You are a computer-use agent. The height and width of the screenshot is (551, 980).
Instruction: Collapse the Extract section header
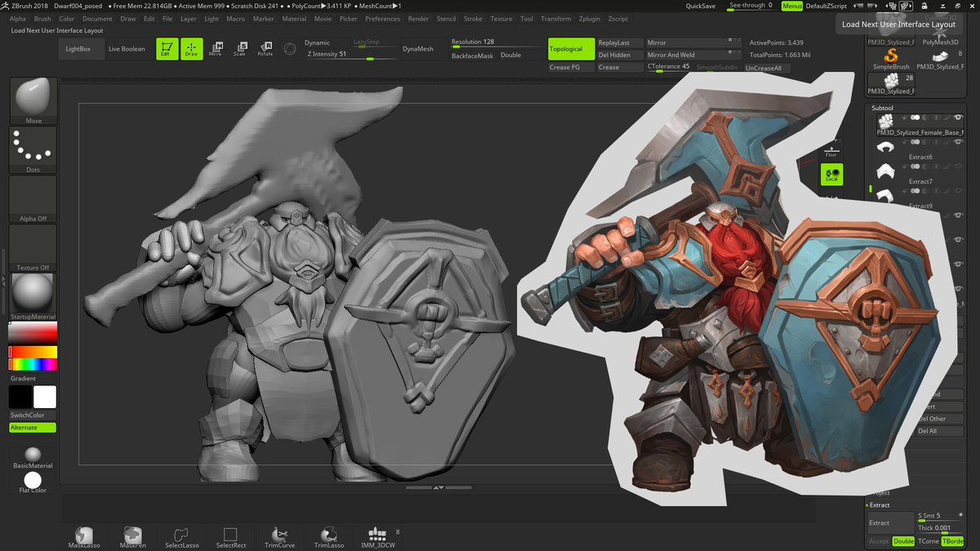coord(880,505)
